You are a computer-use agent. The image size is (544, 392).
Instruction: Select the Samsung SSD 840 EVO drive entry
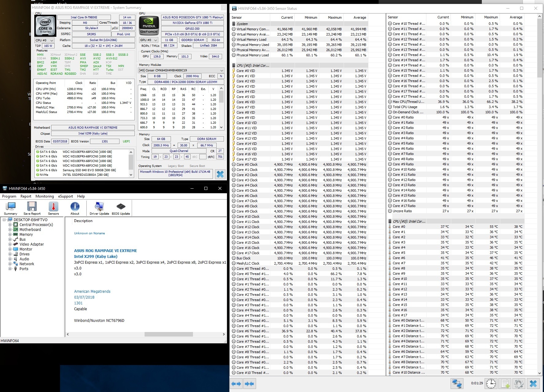82,170
